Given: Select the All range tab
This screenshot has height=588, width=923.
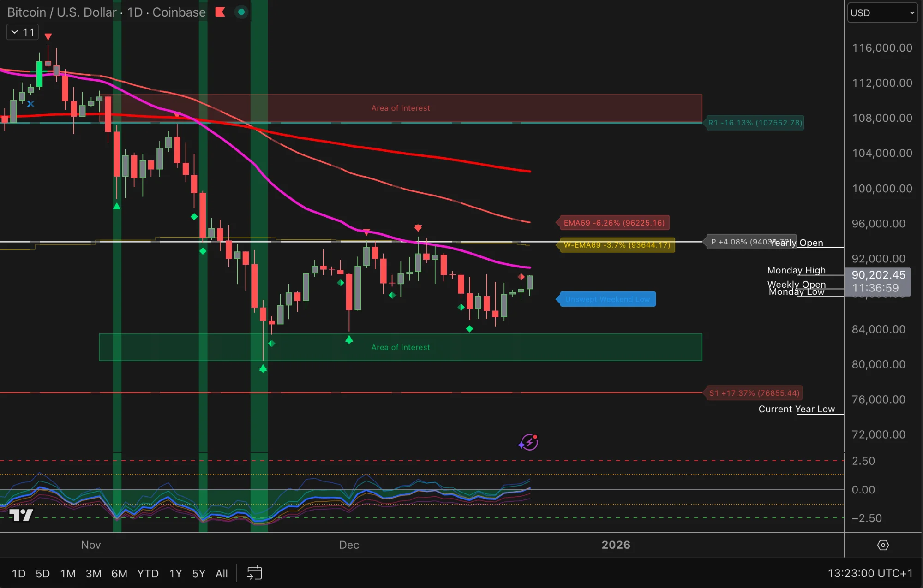Looking at the screenshot, I should 222,573.
